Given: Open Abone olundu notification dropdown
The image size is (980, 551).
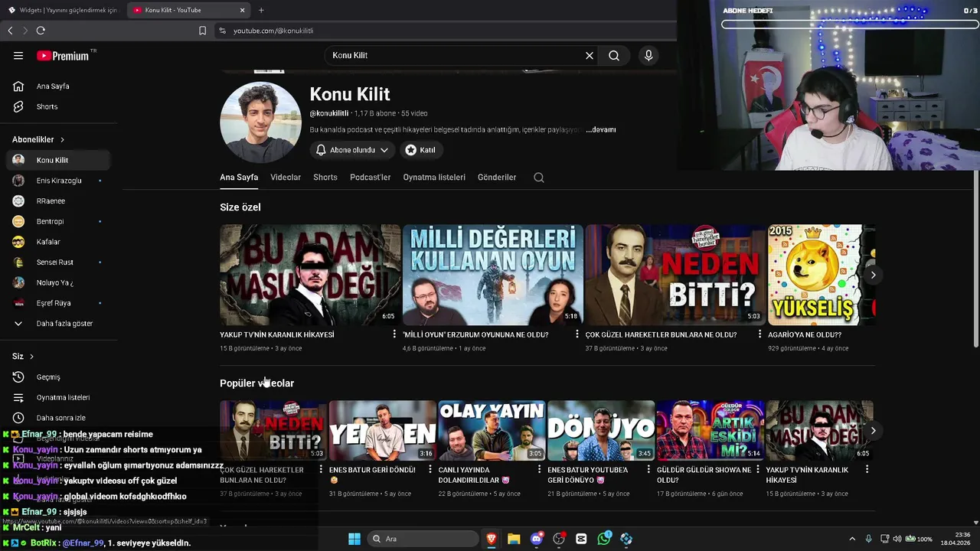Looking at the screenshot, I should tap(353, 150).
